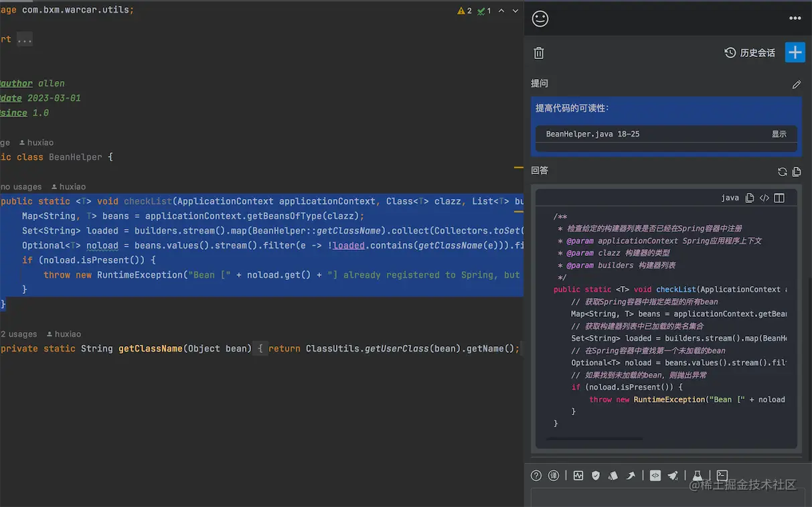Click the terminal console icon in the bottom toolbar
The width and height of the screenshot is (812, 507).
(722, 476)
